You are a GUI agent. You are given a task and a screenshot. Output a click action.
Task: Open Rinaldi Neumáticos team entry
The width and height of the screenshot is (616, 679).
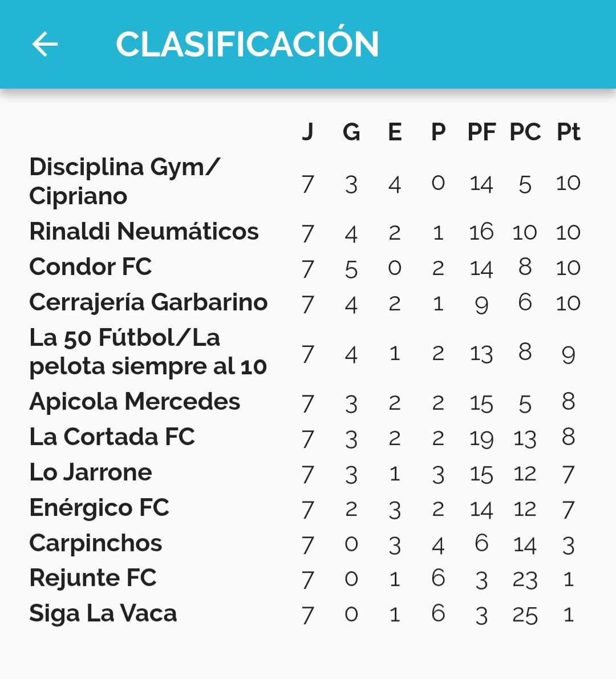(144, 232)
